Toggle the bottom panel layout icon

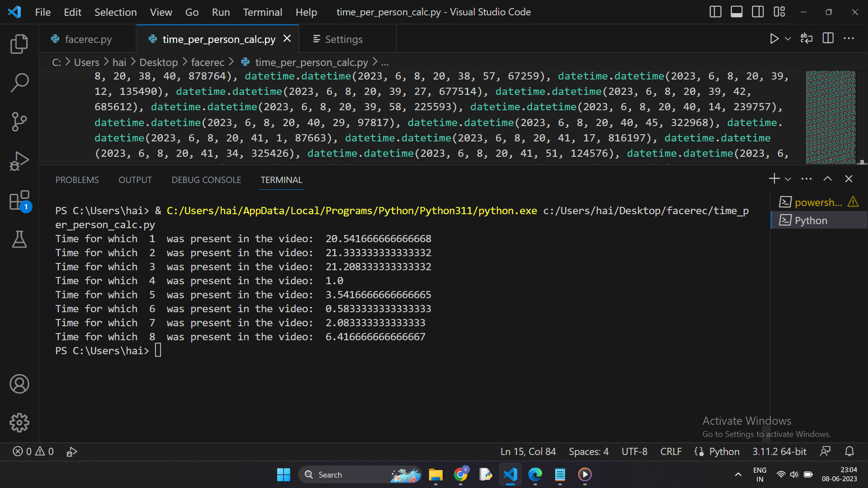coord(736,12)
